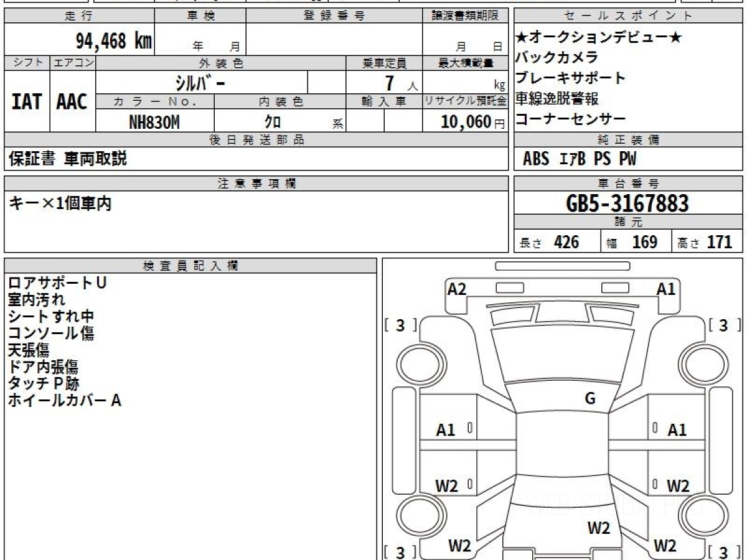Screen dimensions: 747x560
Task: Select the AAC air conditioner cell
Action: coord(72,101)
